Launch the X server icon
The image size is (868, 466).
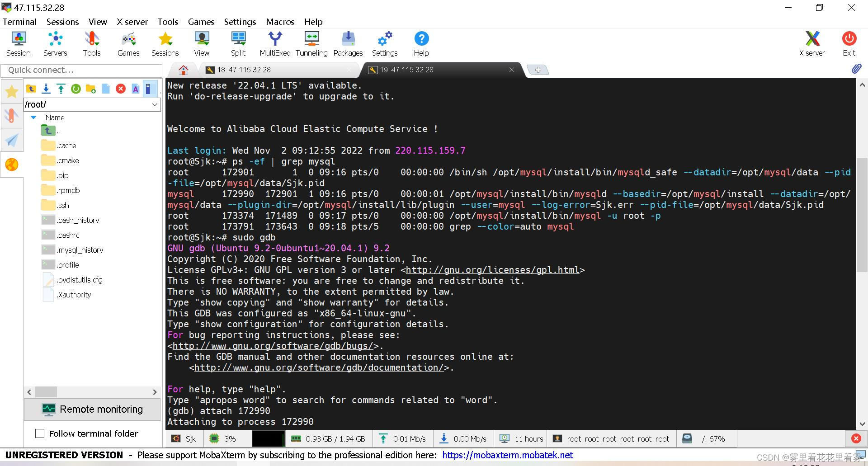pos(812,44)
